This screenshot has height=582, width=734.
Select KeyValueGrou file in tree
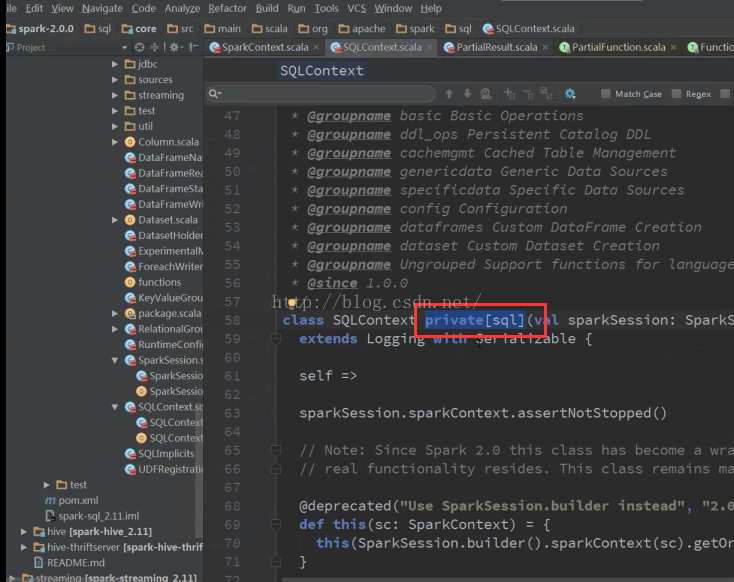click(x=164, y=298)
